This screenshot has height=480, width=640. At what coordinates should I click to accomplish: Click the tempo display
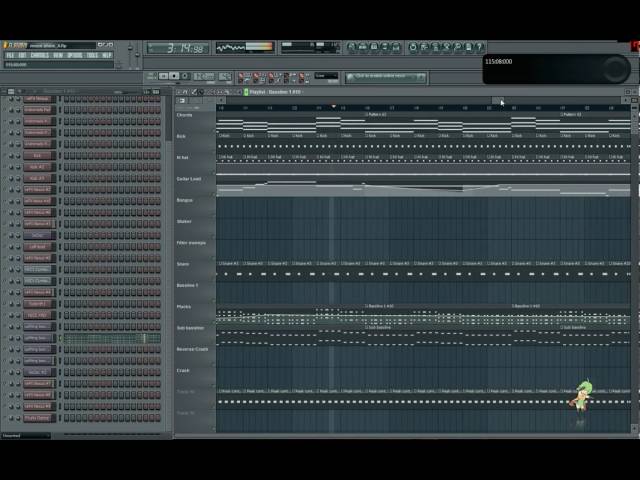pyautogui.click(x=204, y=76)
